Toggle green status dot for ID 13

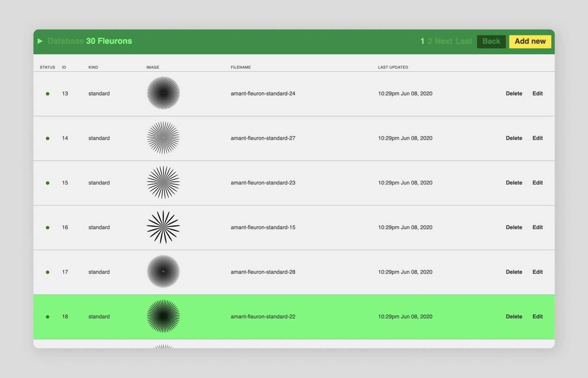pyautogui.click(x=48, y=94)
